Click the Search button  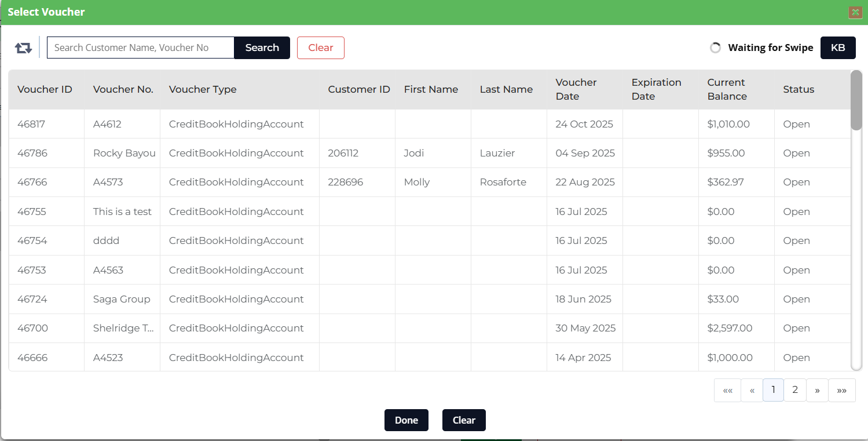(262, 48)
